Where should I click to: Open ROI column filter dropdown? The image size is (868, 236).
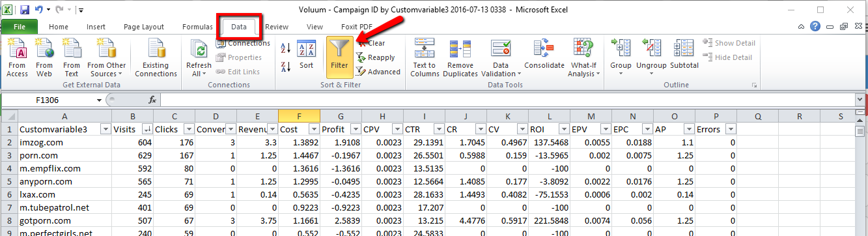564,129
